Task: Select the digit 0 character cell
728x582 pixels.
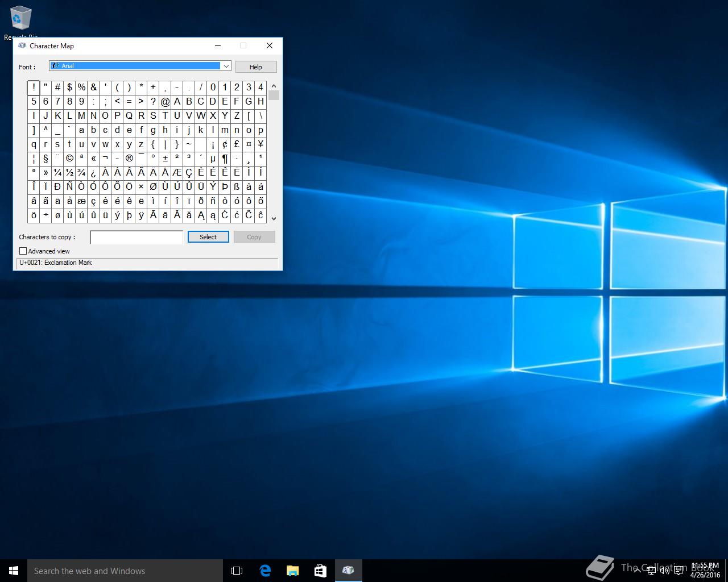Action: point(213,87)
